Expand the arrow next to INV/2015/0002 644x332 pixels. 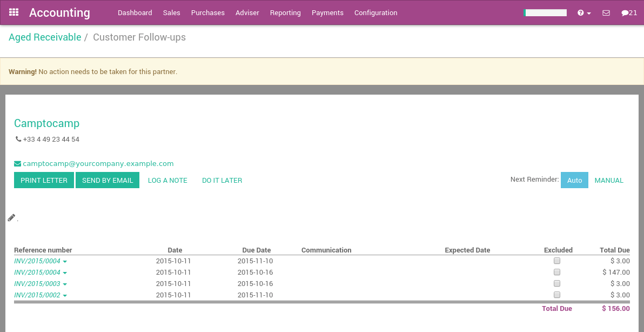65,295
